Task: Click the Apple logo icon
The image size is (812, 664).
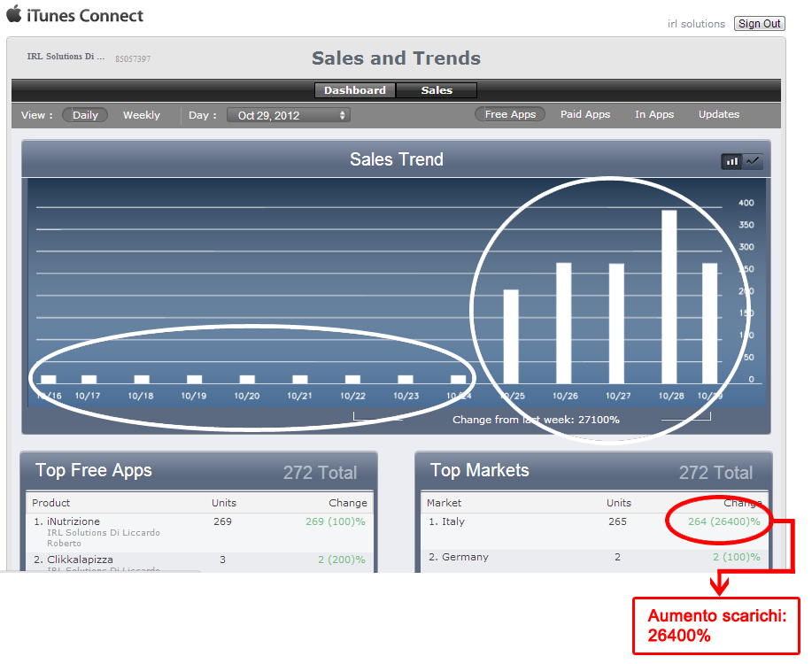Action: tap(14, 13)
